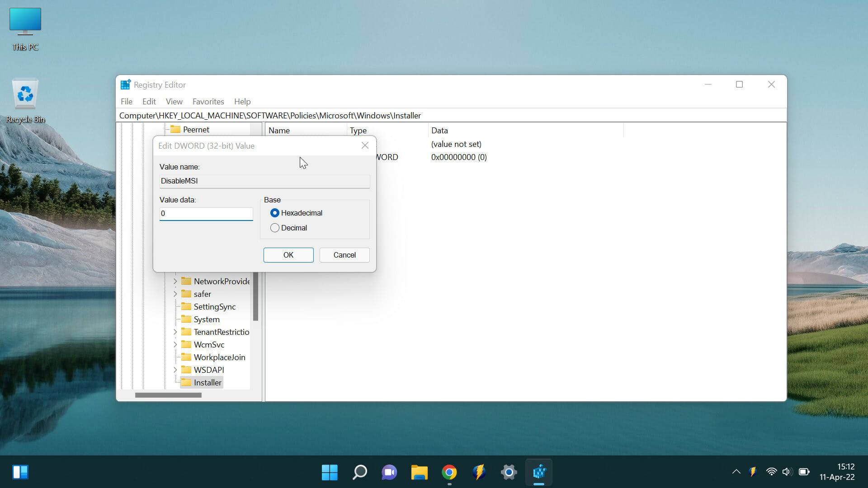Open Settings gear in taskbar
This screenshot has height=488, width=868.
pyautogui.click(x=509, y=472)
